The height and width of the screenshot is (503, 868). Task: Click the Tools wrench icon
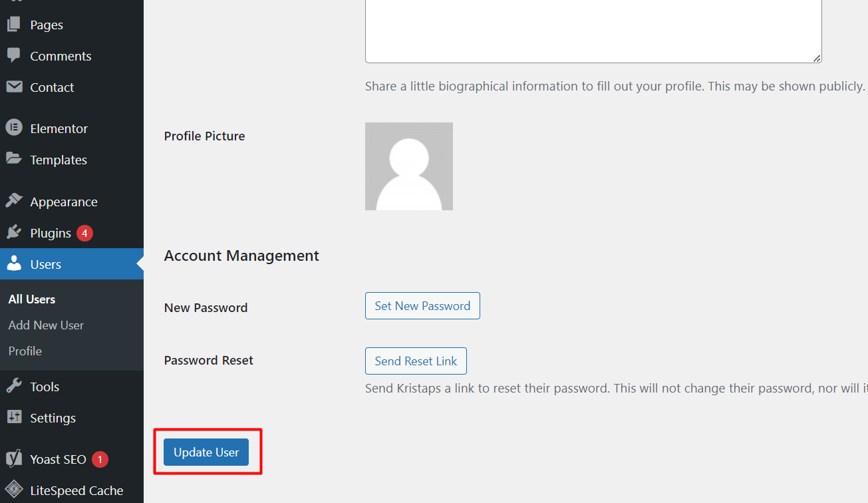(x=13, y=386)
